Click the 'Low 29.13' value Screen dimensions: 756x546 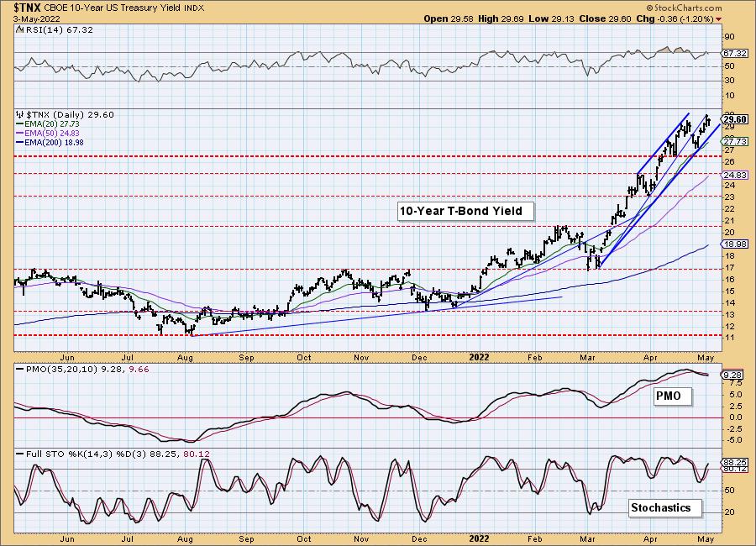552,18
